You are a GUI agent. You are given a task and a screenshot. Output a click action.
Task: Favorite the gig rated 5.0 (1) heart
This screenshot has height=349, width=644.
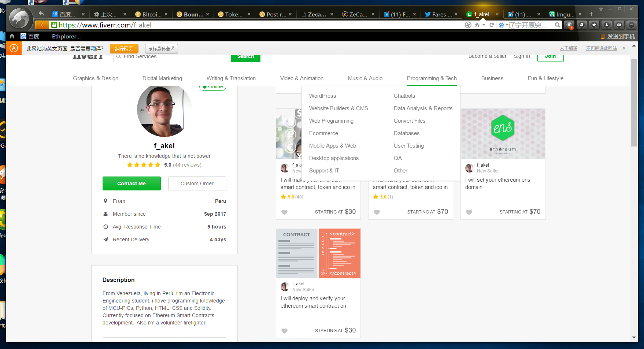(377, 212)
